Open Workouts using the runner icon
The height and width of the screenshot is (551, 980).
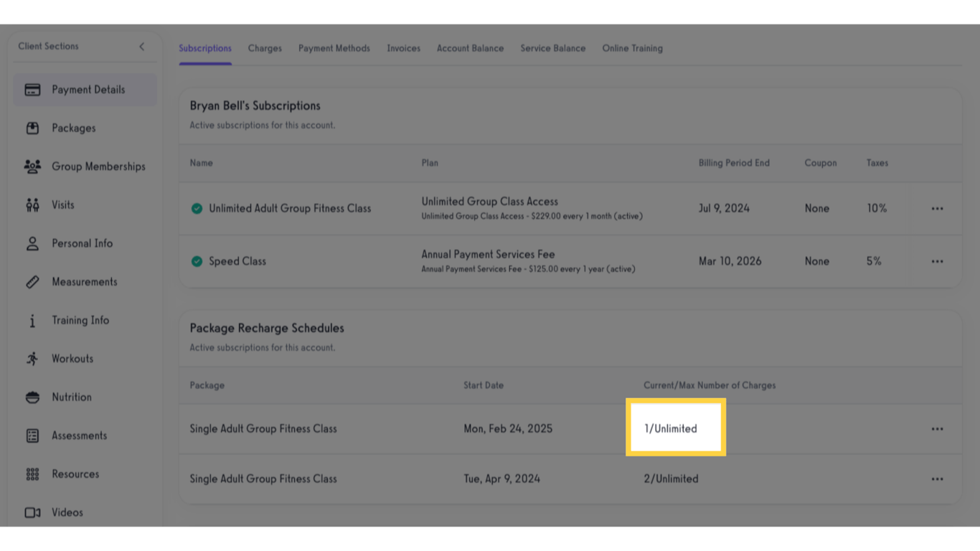pyautogui.click(x=34, y=358)
